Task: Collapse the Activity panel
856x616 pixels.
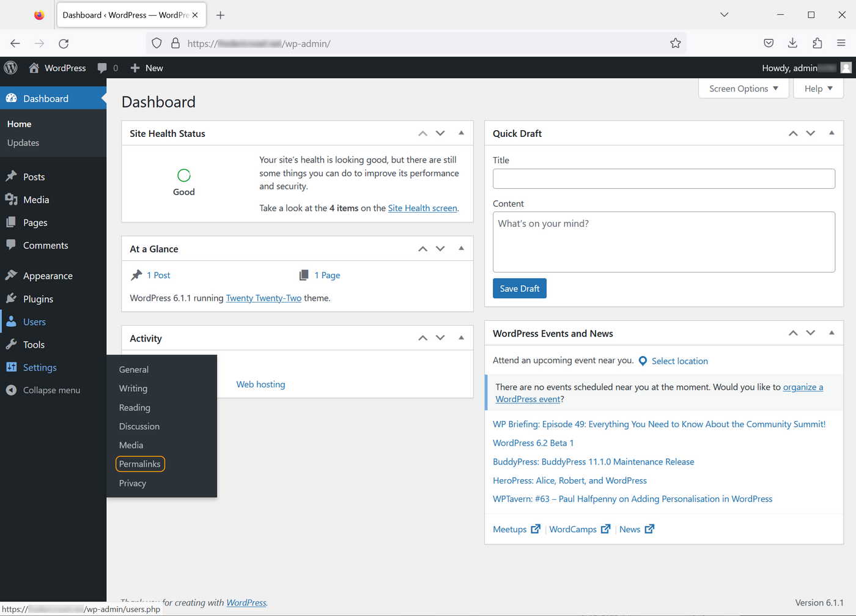Action: coord(461,337)
